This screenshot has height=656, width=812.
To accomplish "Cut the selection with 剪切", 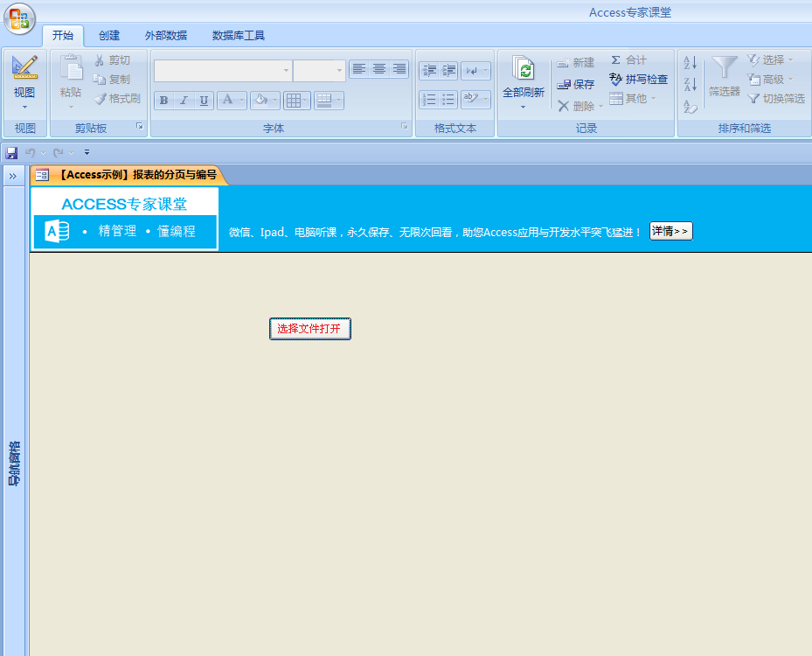I will click(x=113, y=60).
